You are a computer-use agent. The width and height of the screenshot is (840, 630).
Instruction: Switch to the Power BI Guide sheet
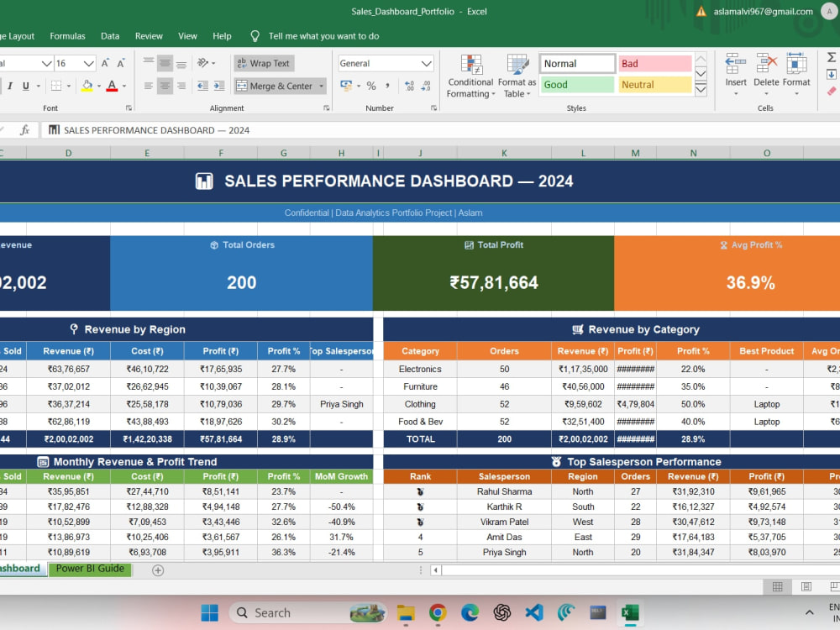pyautogui.click(x=90, y=569)
